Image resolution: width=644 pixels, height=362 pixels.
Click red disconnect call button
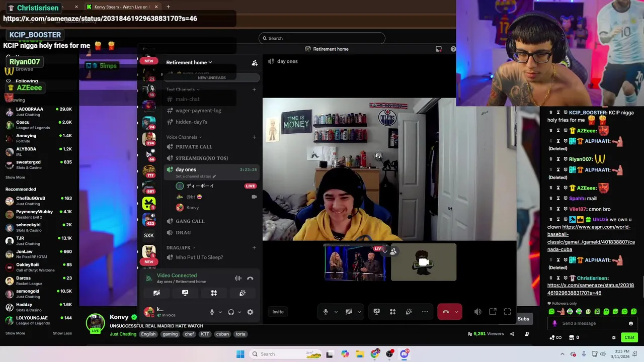[445, 312]
